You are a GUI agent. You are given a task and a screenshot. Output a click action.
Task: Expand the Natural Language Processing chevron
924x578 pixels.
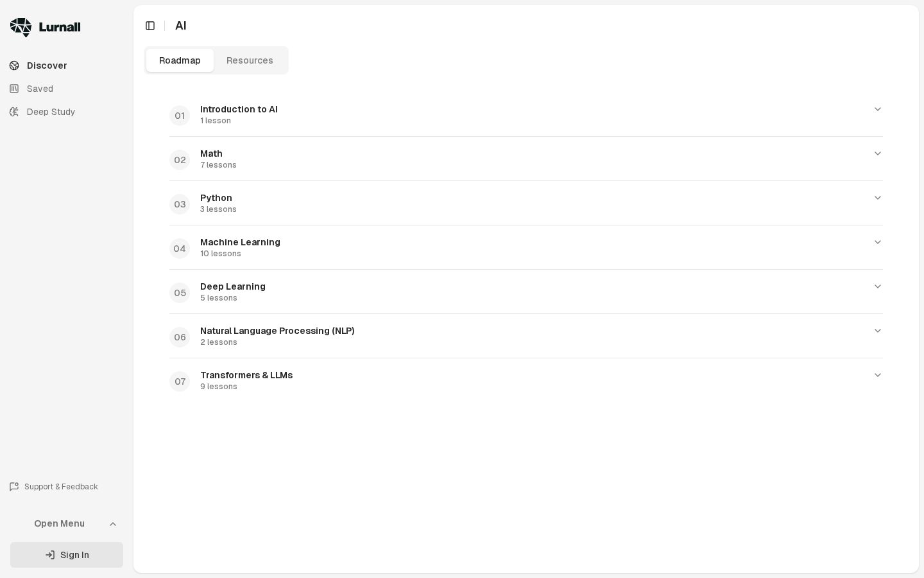(878, 331)
